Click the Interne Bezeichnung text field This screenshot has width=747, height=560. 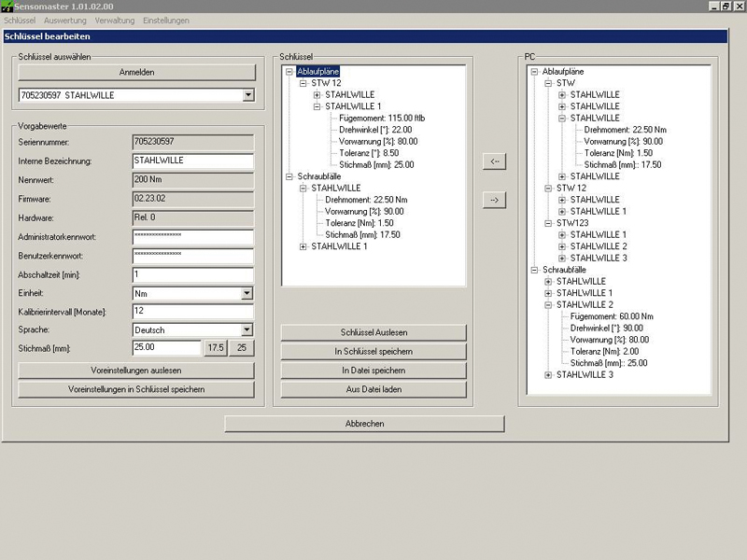pos(193,161)
